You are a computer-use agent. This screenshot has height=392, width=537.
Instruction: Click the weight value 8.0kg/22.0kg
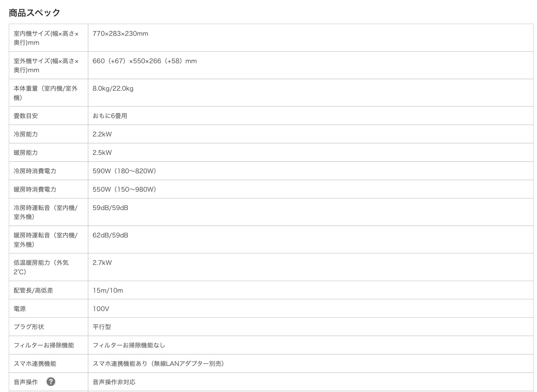point(113,88)
